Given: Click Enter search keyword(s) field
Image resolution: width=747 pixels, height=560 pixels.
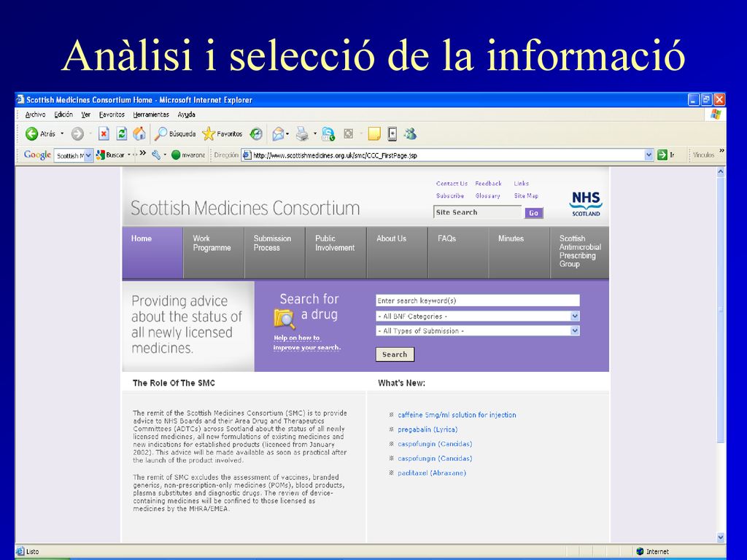Looking at the screenshot, I should point(478,300).
